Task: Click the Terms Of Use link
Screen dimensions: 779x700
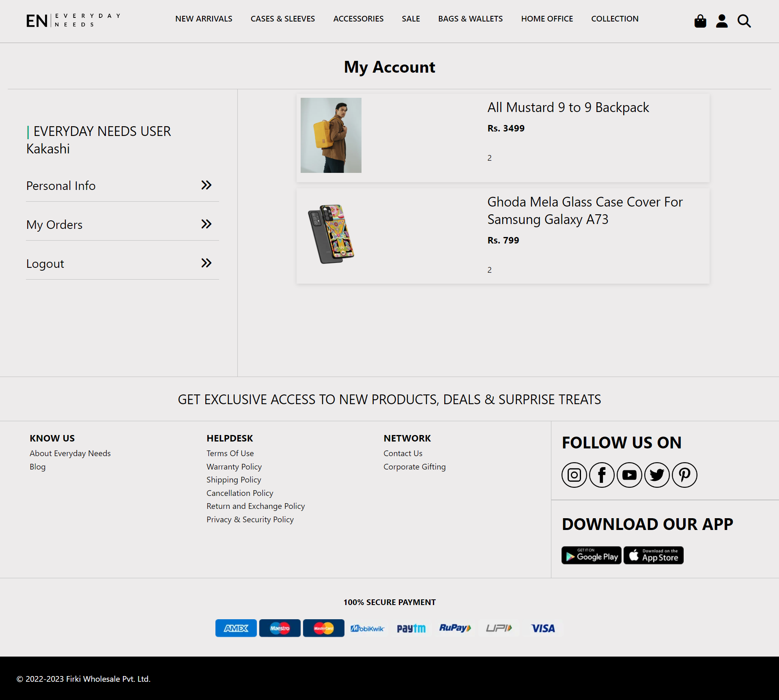Action: click(x=230, y=453)
